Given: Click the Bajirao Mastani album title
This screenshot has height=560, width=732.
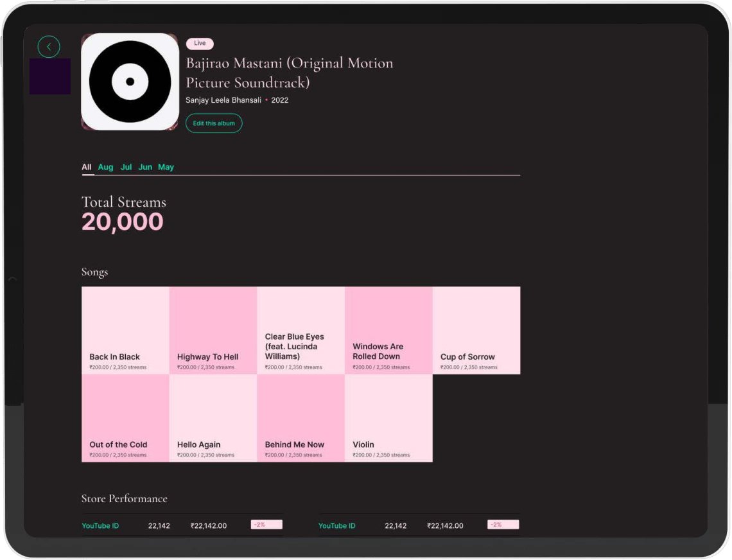Looking at the screenshot, I should click(290, 73).
